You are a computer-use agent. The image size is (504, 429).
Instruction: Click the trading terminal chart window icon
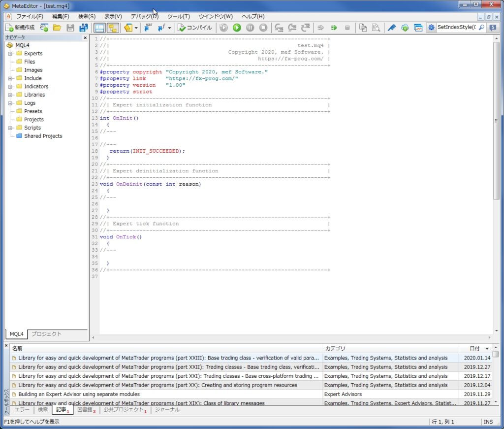click(418, 28)
